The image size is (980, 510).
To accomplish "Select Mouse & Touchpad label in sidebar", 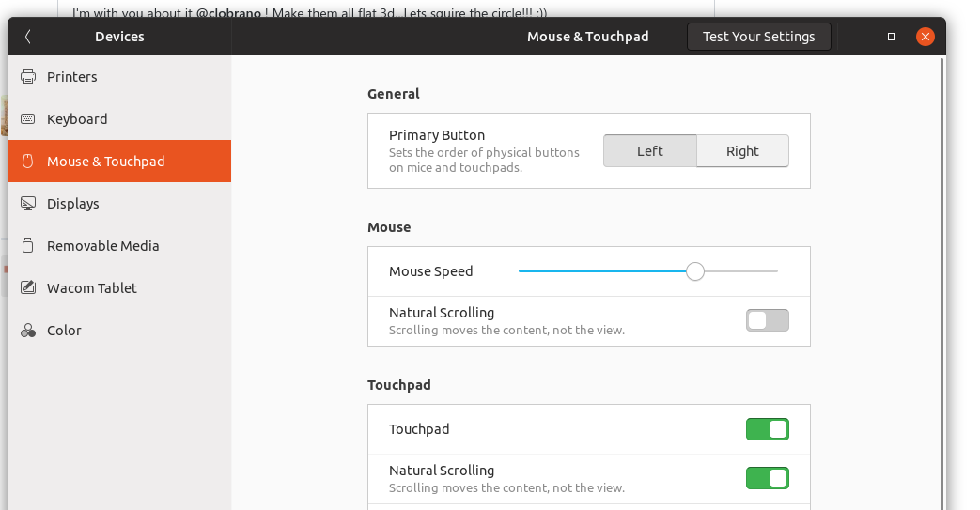I will coord(105,162).
